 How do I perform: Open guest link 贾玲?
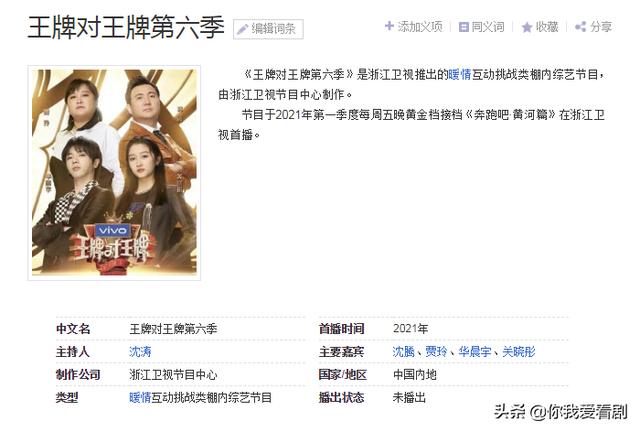pos(436,352)
